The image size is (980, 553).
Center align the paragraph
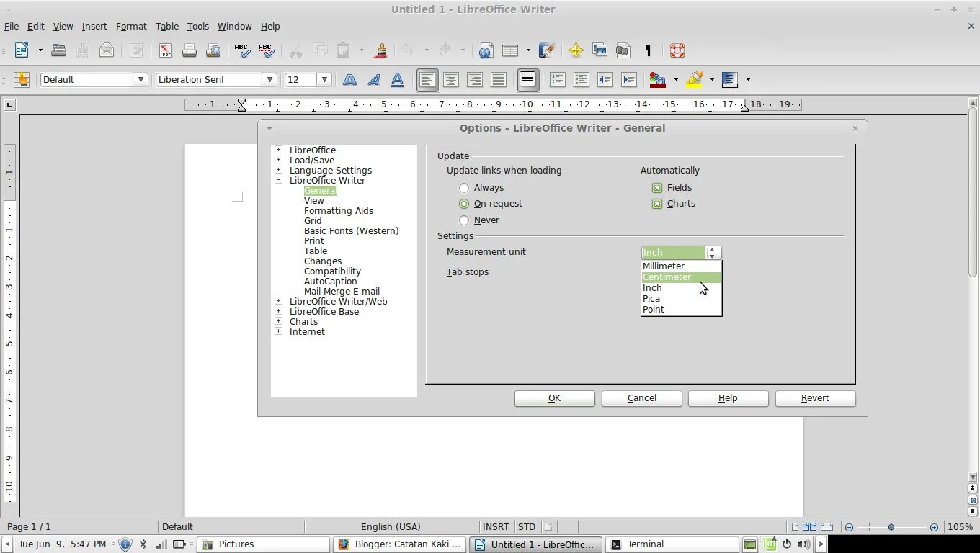point(451,80)
